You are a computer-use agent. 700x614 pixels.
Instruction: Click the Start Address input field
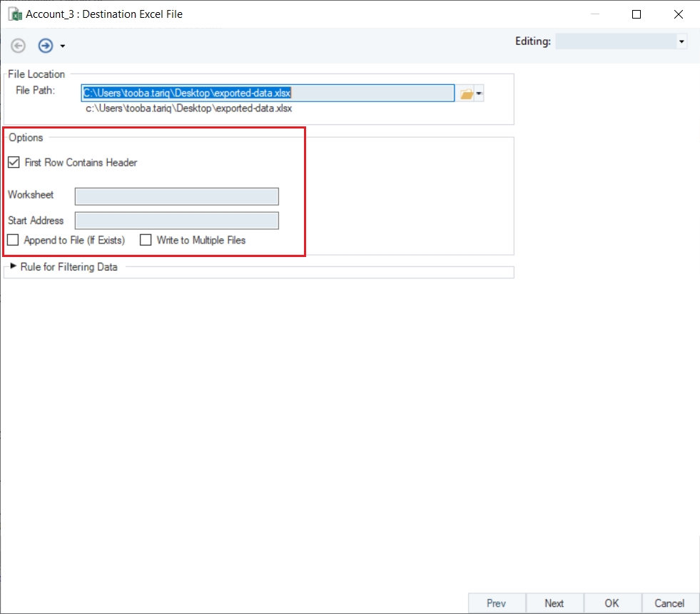point(177,221)
